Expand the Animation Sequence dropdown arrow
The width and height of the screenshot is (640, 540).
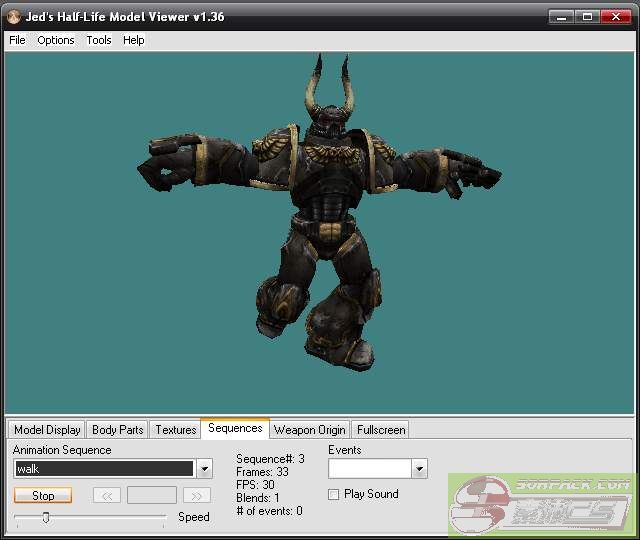coord(204,469)
